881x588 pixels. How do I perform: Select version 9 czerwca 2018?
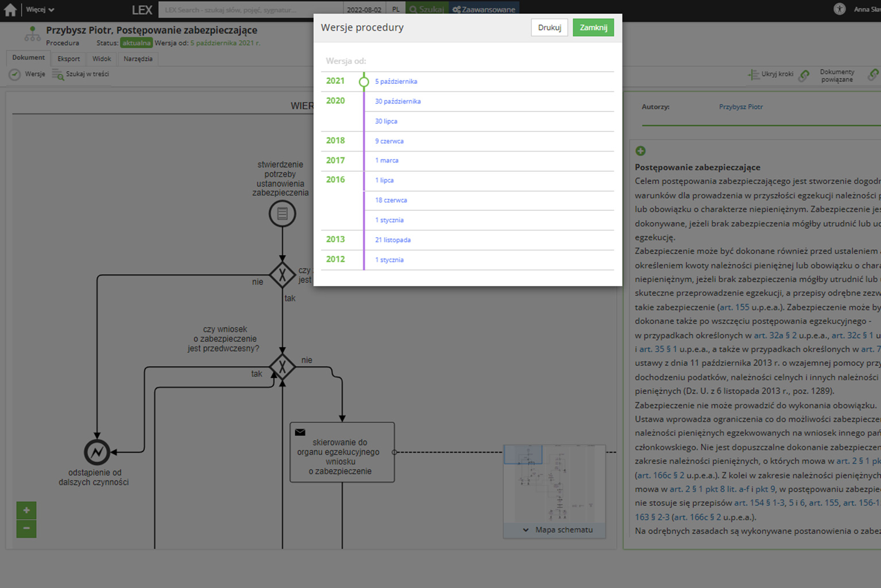coord(389,141)
